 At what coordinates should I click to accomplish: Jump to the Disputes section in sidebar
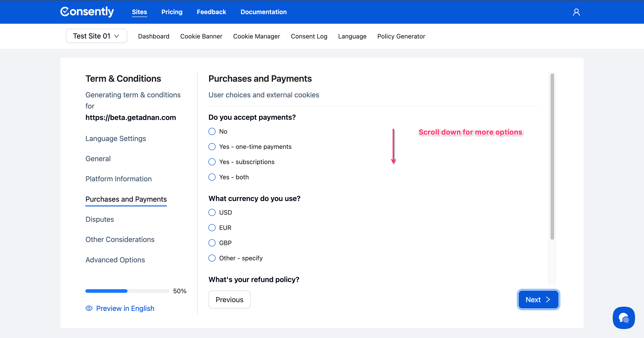click(100, 219)
